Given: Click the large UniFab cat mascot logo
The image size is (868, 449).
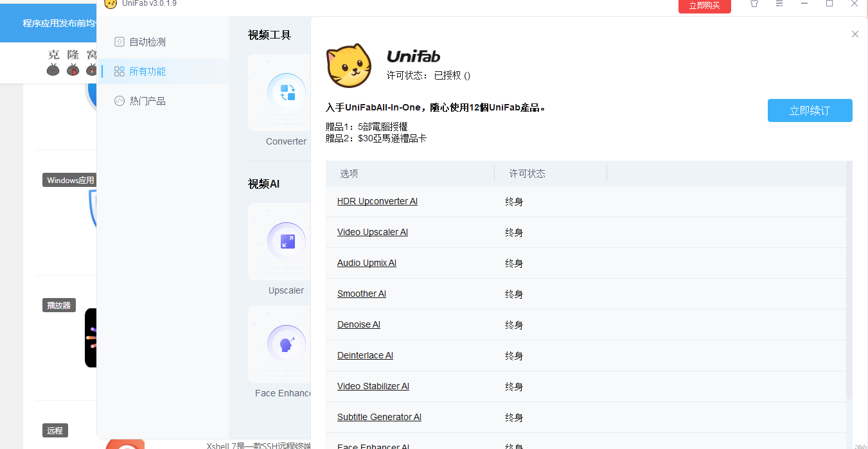Looking at the screenshot, I should [x=349, y=66].
